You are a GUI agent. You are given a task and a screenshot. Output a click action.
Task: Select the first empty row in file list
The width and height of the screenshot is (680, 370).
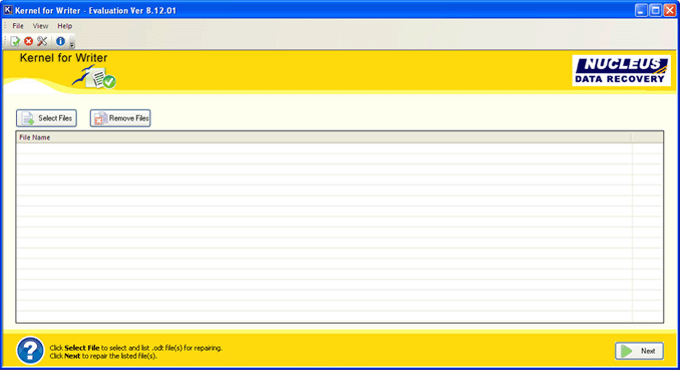point(324,148)
